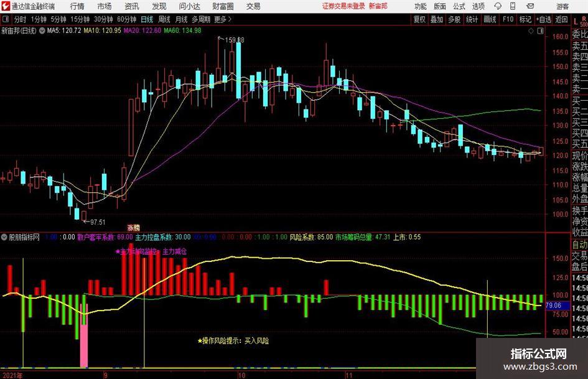Click the 统计 statistics button
This screenshot has height=379, width=588.
472,19
